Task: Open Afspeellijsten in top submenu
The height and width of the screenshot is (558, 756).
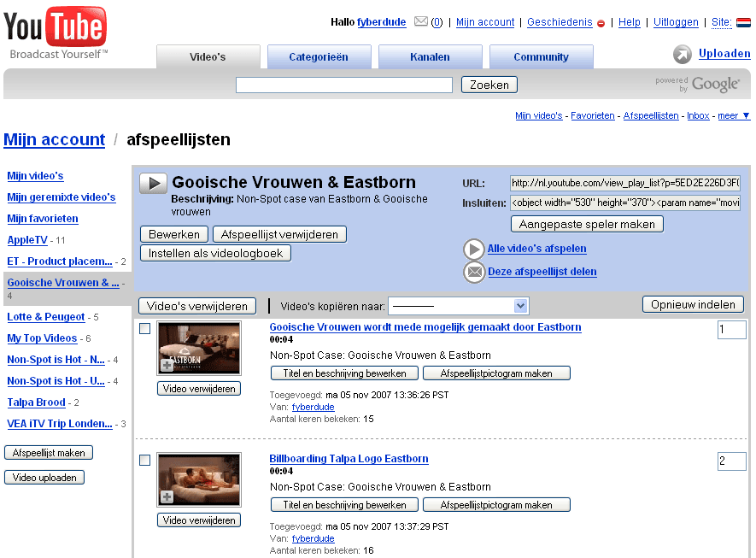Action: click(651, 115)
